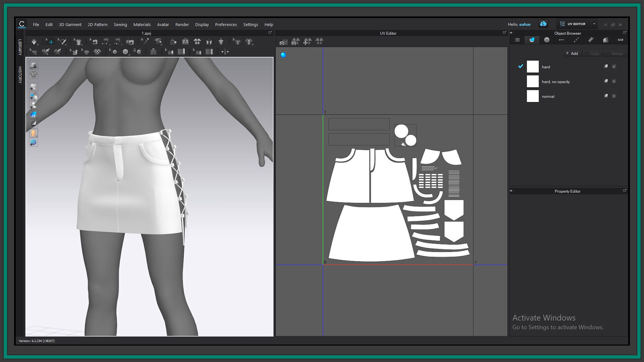Open the Buttonhole tab in Object Browser
This screenshot has width=644, height=362.
click(x=561, y=40)
